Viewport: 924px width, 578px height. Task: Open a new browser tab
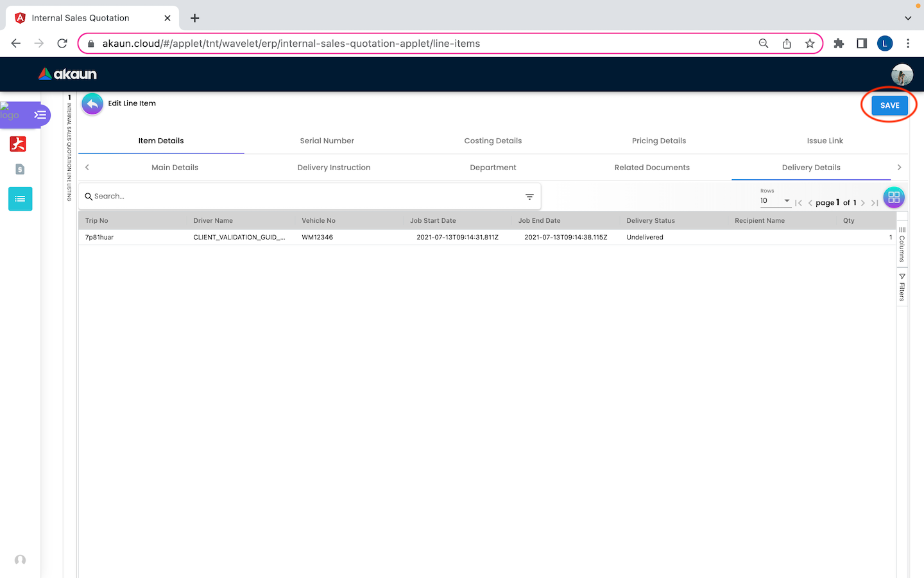pos(195,18)
